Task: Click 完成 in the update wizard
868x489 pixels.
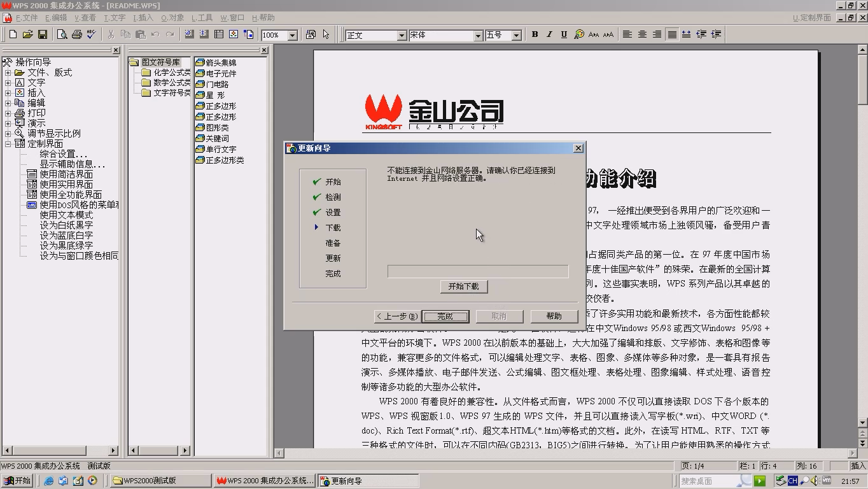Action: (x=445, y=316)
